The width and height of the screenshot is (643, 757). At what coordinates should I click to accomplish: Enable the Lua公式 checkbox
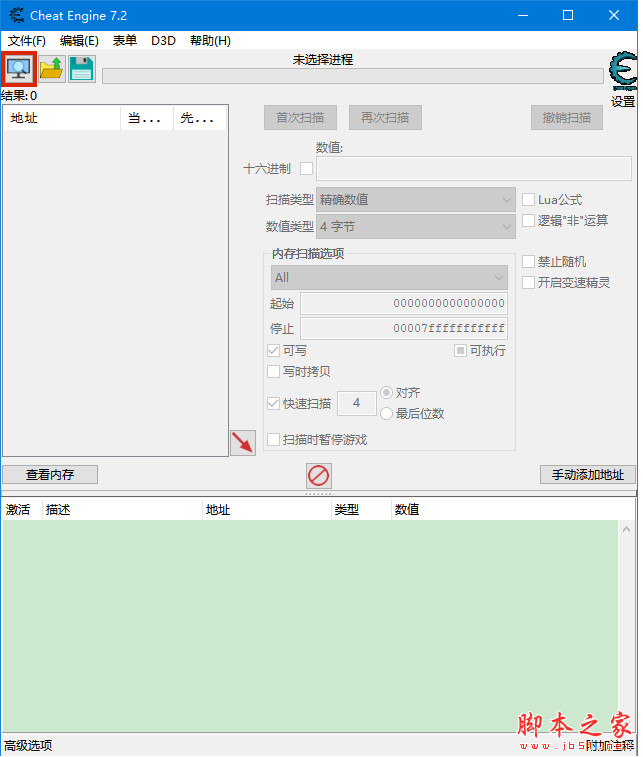click(529, 199)
